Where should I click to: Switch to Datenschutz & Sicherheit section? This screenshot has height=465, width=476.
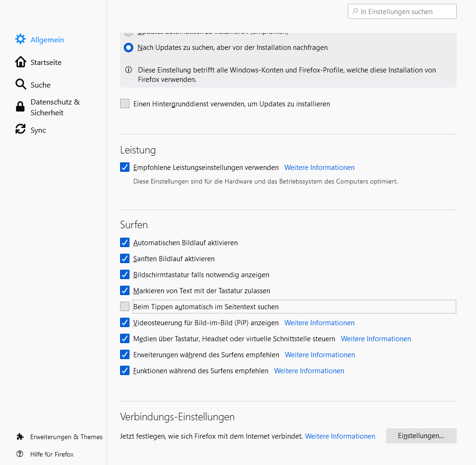[x=55, y=107]
